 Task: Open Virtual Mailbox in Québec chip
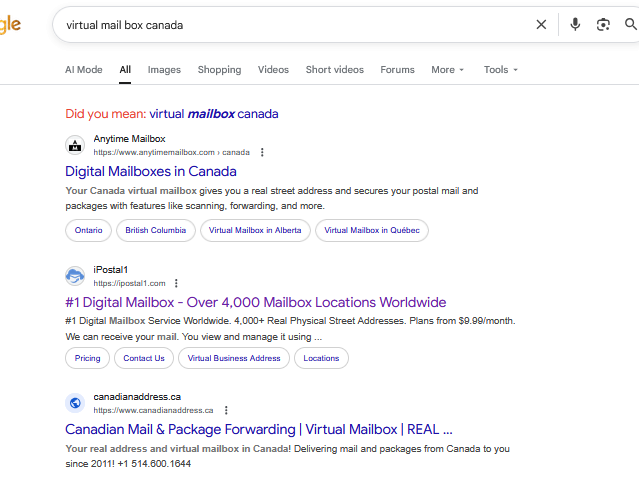[372, 230]
